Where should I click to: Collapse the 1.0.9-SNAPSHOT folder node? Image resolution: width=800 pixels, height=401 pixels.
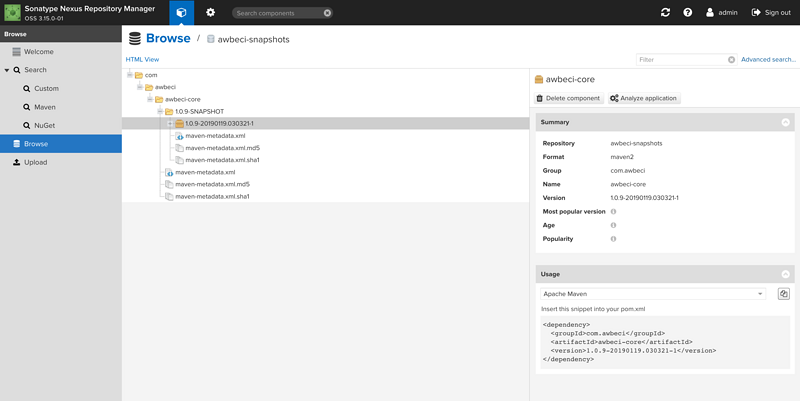pos(160,111)
